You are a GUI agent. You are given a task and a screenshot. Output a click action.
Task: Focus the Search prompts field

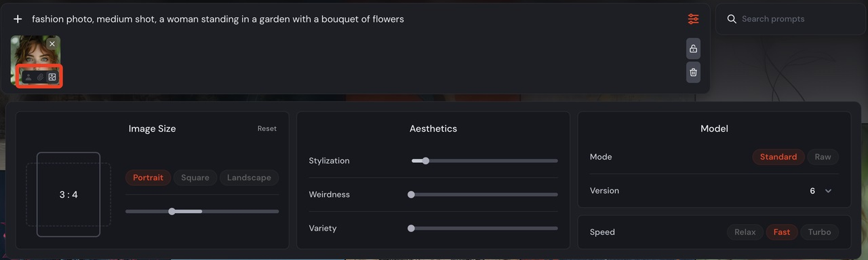pyautogui.click(x=791, y=19)
